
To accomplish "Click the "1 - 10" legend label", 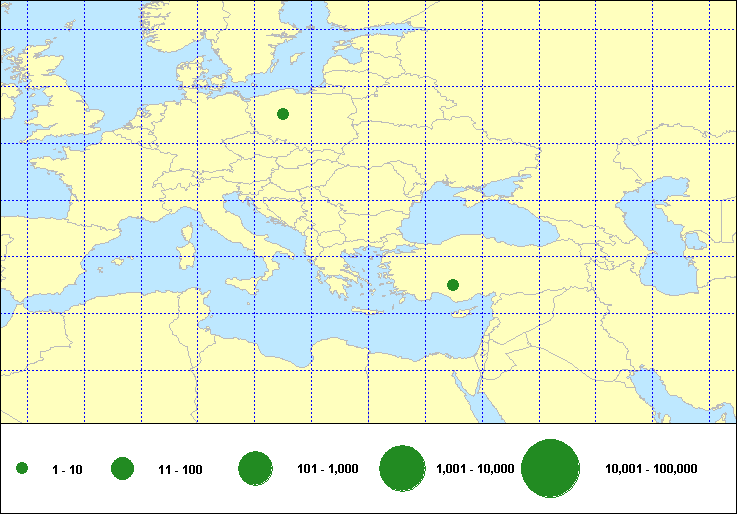I will pos(66,469).
